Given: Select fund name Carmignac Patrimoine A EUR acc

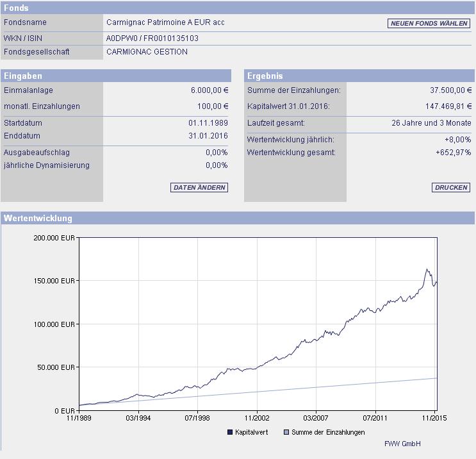Looking at the screenshot, I should (165, 22).
